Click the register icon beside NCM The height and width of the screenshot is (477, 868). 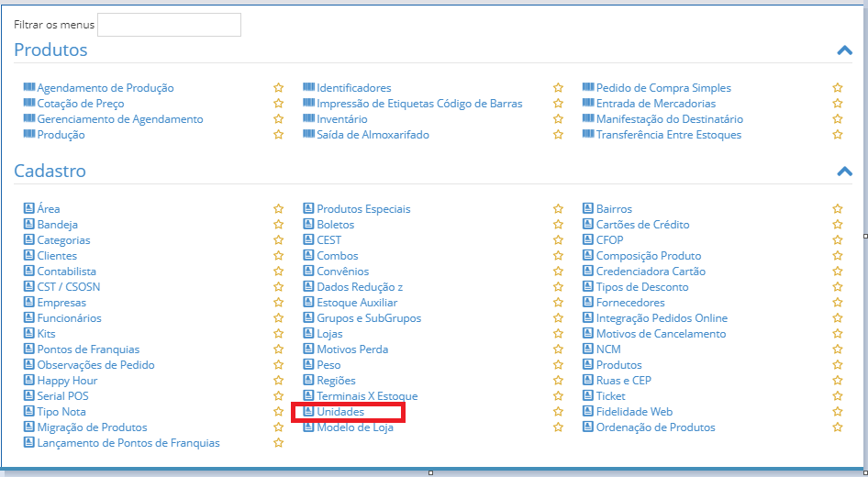coord(588,349)
